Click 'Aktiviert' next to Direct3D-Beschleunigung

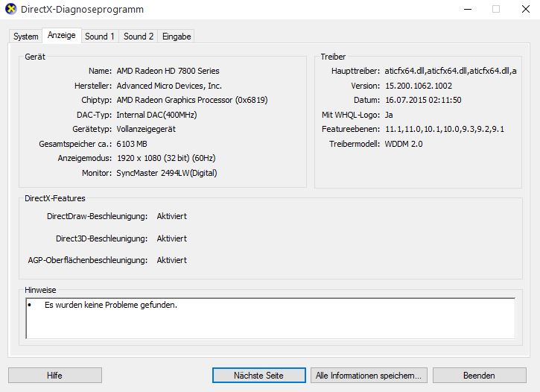172,238
